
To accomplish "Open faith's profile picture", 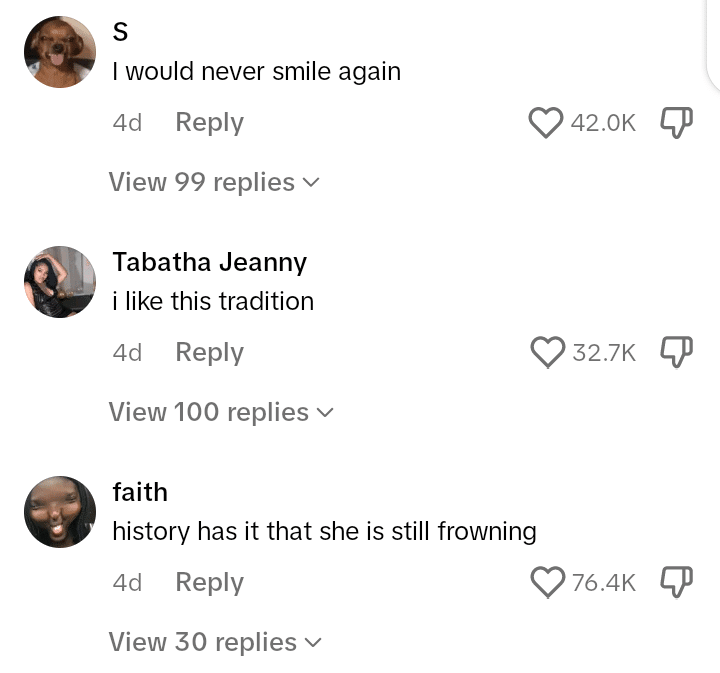I will pyautogui.click(x=60, y=512).
